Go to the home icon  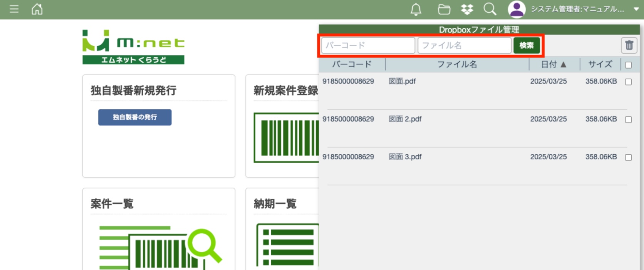coord(37,9)
